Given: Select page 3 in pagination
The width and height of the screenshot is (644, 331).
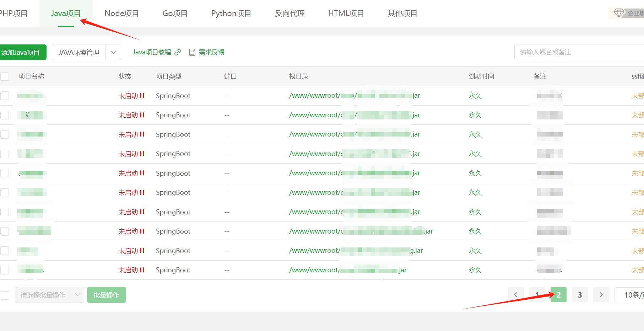Looking at the screenshot, I should pyautogui.click(x=580, y=295).
